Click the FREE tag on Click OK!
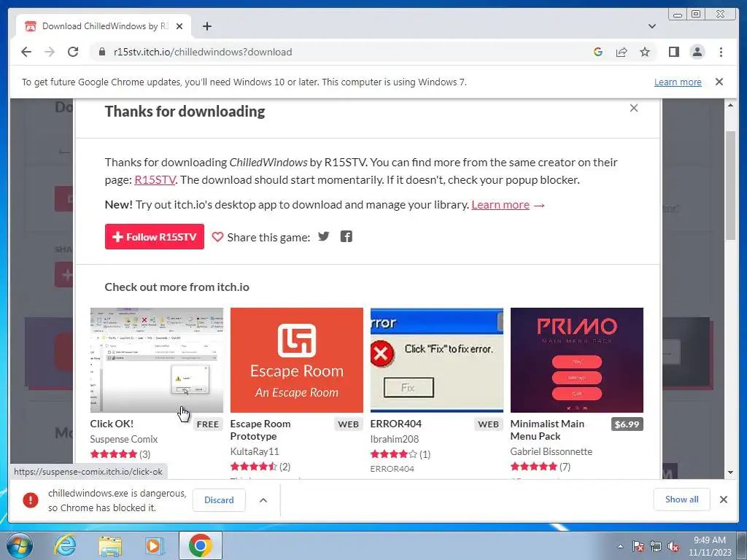Viewport: 747px width, 560px height. 208,424
